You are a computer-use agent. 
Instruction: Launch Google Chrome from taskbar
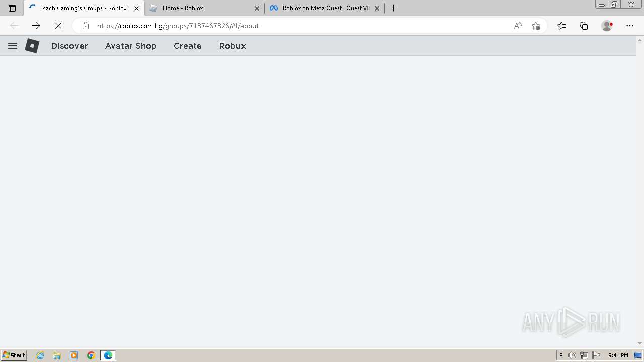91,355
